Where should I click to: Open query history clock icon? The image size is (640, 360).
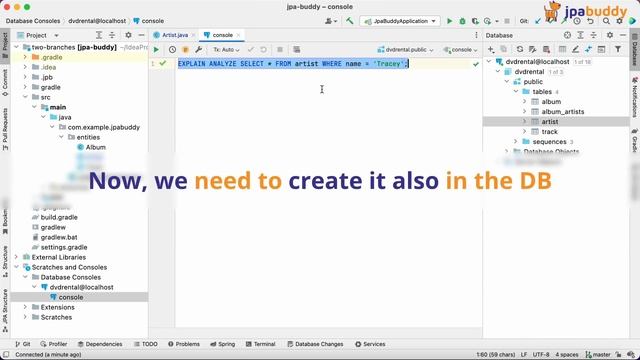point(172,50)
